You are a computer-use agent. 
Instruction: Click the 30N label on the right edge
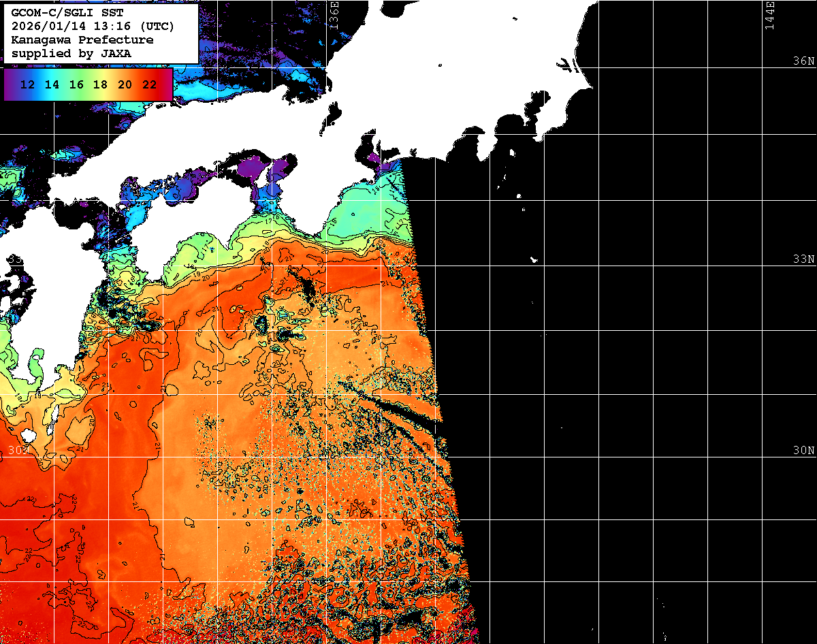click(803, 451)
